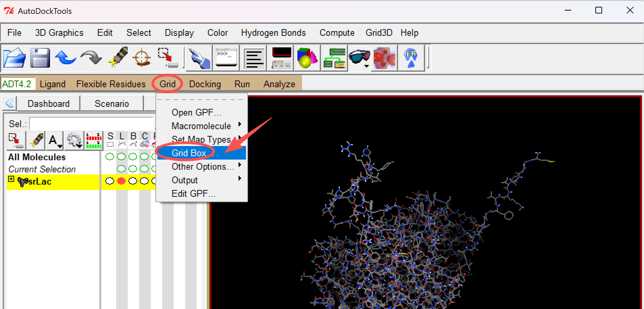Click the eraser icon in main toolbar
Image resolution: width=644 pixels, height=309 pixels.
pyautogui.click(x=118, y=57)
